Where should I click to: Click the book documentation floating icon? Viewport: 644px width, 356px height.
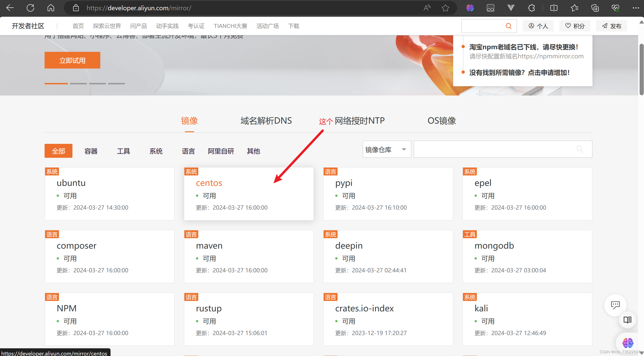pyautogui.click(x=627, y=320)
